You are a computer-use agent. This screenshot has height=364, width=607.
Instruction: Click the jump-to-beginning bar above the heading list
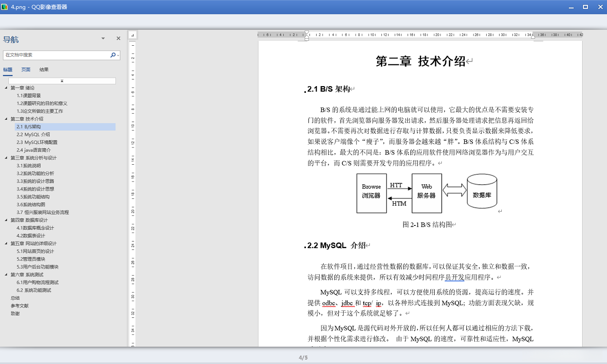pyautogui.click(x=62, y=81)
